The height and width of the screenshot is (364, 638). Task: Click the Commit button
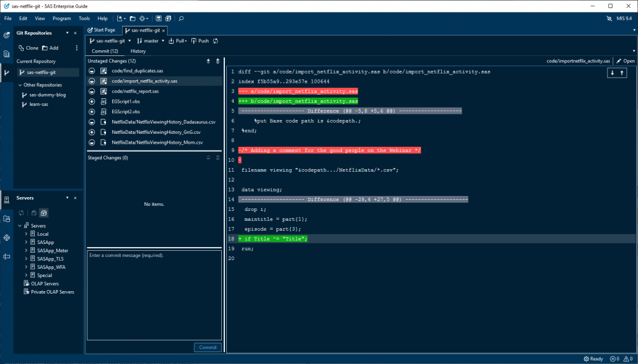click(x=208, y=347)
